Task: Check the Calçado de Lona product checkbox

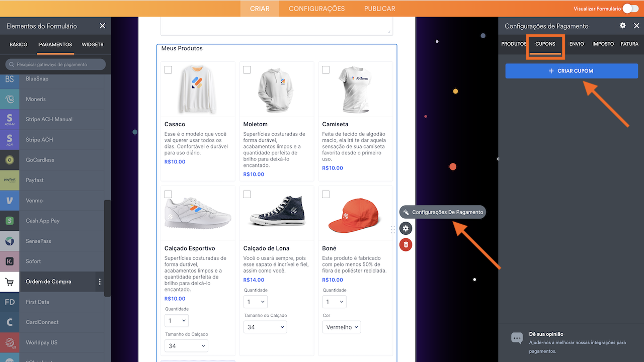Action: coord(247,194)
